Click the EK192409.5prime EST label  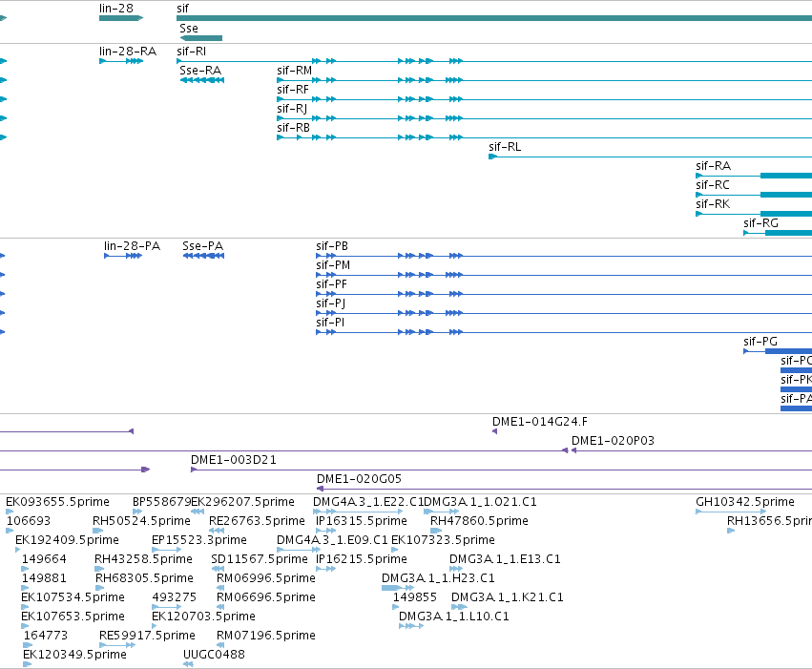pyautogui.click(x=68, y=540)
